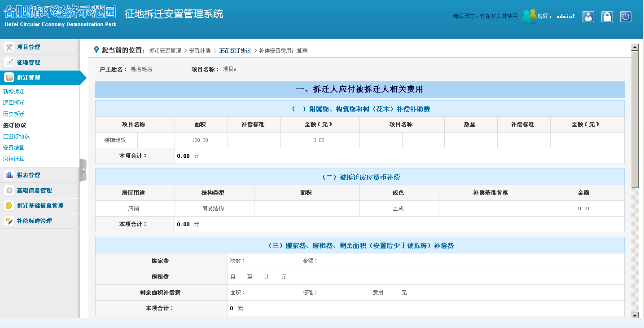Image resolution: width=644 pixels, height=328 pixels.
Task: Click the 项目管理 tools icon
Action: point(9,47)
